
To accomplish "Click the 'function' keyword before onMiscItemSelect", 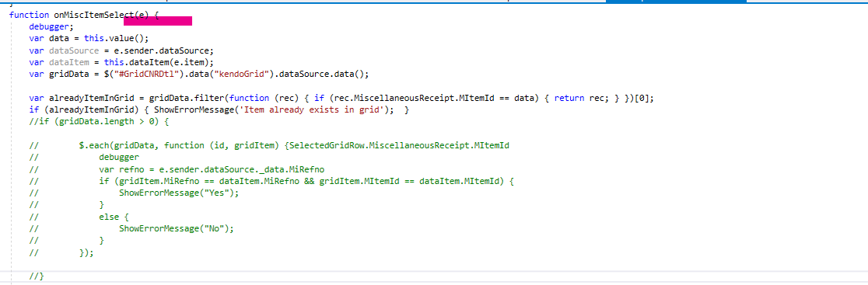I will coord(30,16).
